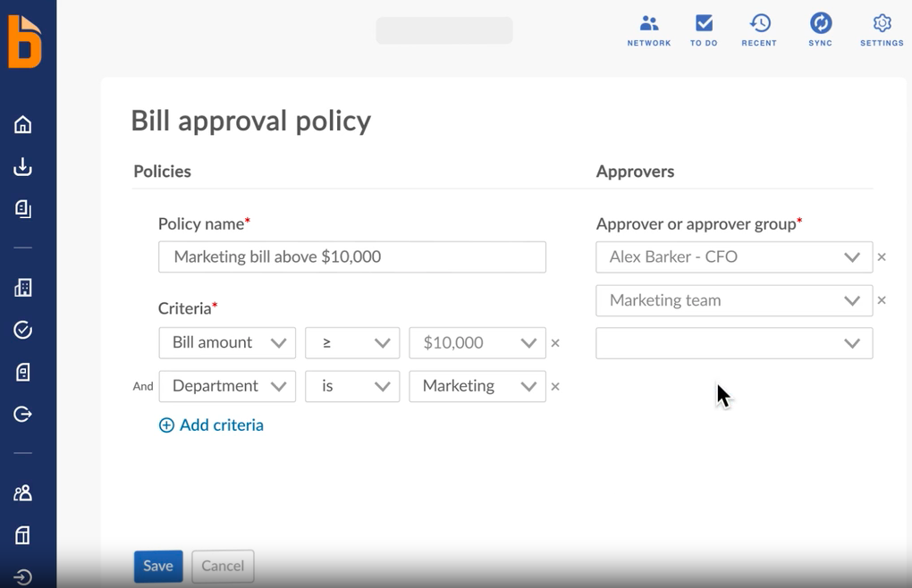The height and width of the screenshot is (588, 912).
Task: Open the Alex Barker - CFO approver dropdown
Action: (x=734, y=256)
